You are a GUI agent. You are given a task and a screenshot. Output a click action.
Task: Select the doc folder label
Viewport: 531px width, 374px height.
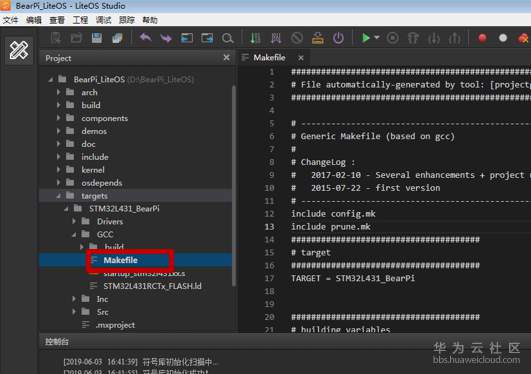pos(88,144)
